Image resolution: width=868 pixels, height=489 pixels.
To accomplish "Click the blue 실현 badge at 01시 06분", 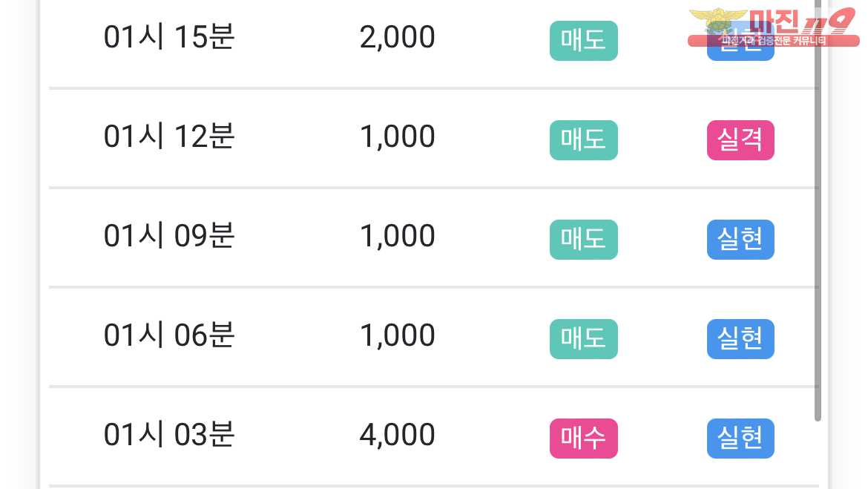I will 740,339.
